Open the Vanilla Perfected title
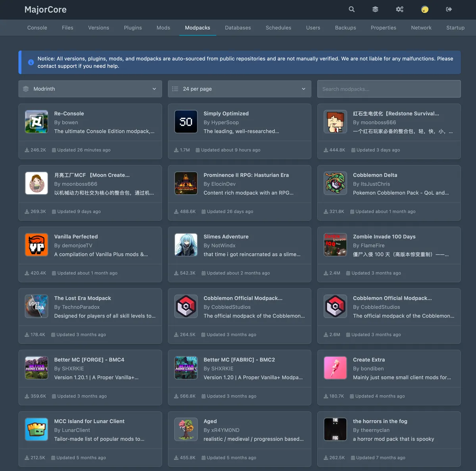The width and height of the screenshot is (476, 471). [76, 236]
